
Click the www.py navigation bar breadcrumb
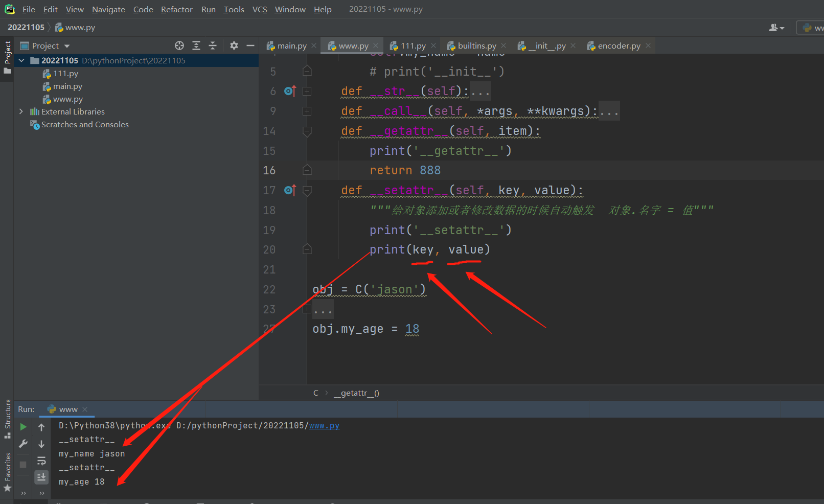pyautogui.click(x=75, y=27)
